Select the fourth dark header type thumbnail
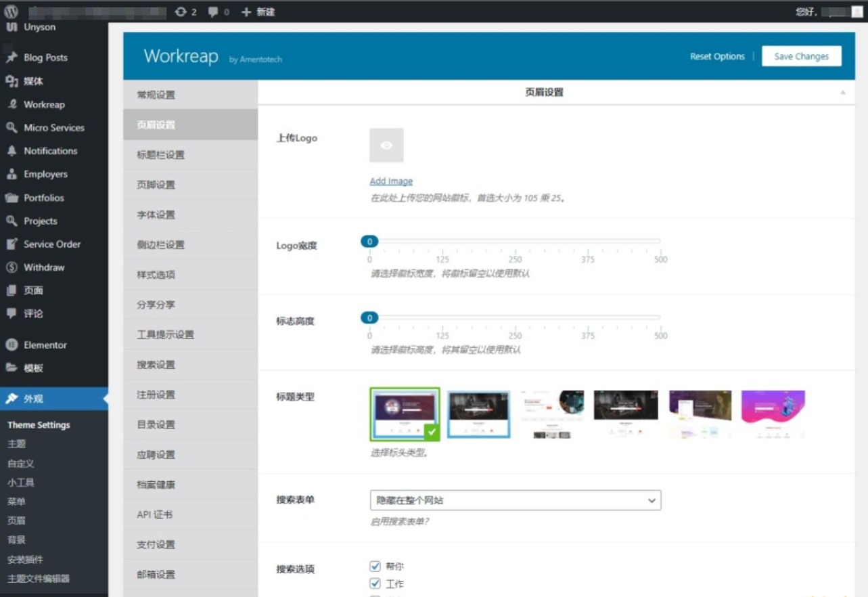This screenshot has height=597, width=868. (626, 414)
